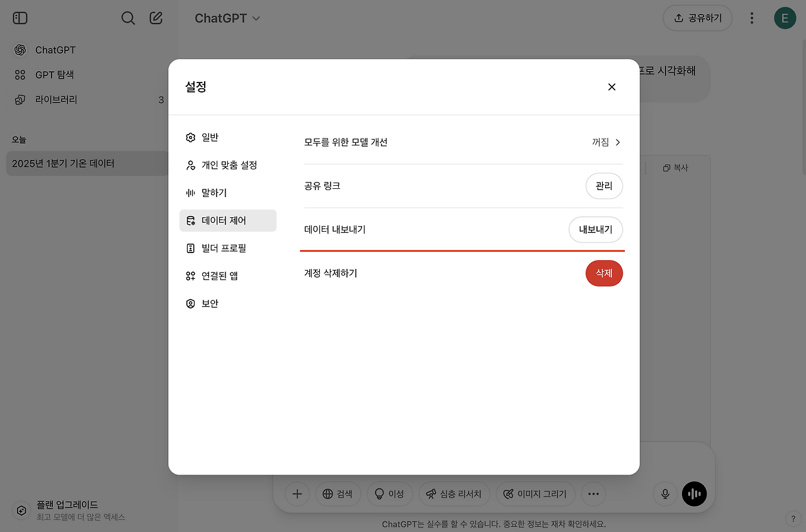Select 이미지 그리기 image tool
The image size is (806, 532).
535,494
